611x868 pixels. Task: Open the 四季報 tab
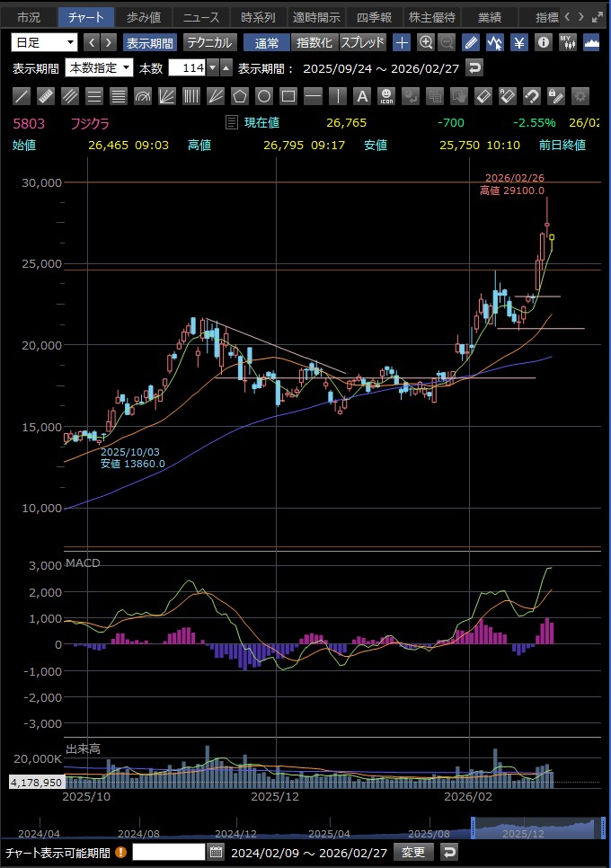[374, 17]
